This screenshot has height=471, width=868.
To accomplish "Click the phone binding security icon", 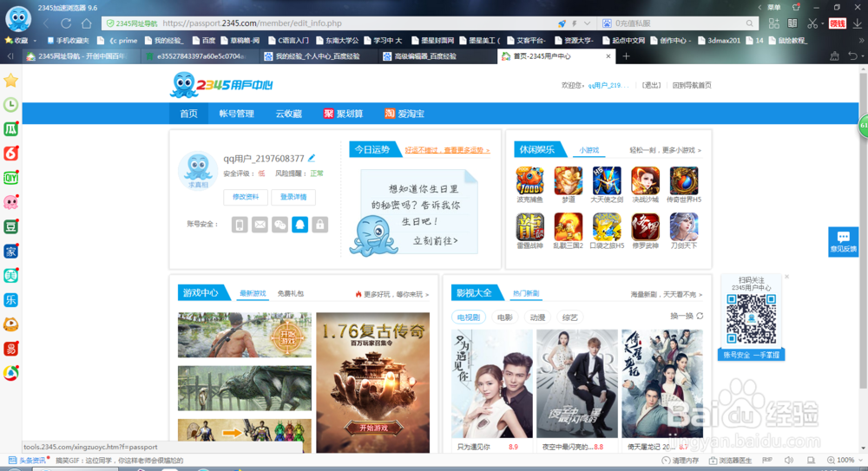I will click(240, 225).
